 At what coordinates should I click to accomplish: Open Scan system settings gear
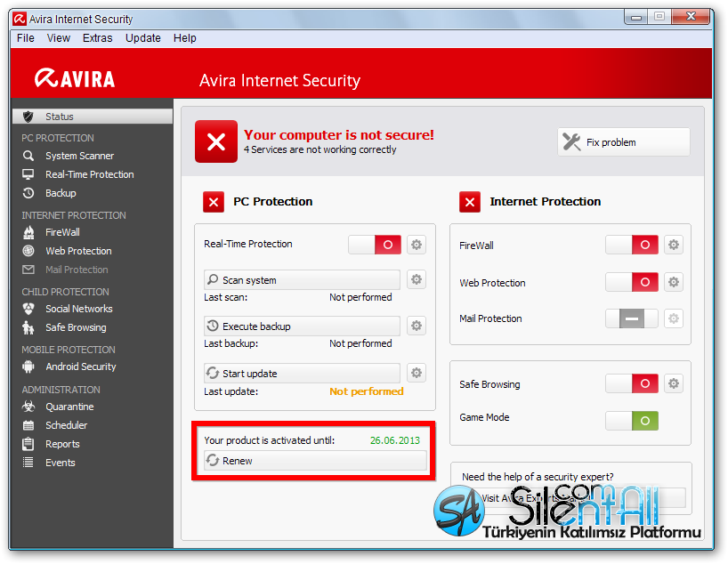(x=417, y=279)
